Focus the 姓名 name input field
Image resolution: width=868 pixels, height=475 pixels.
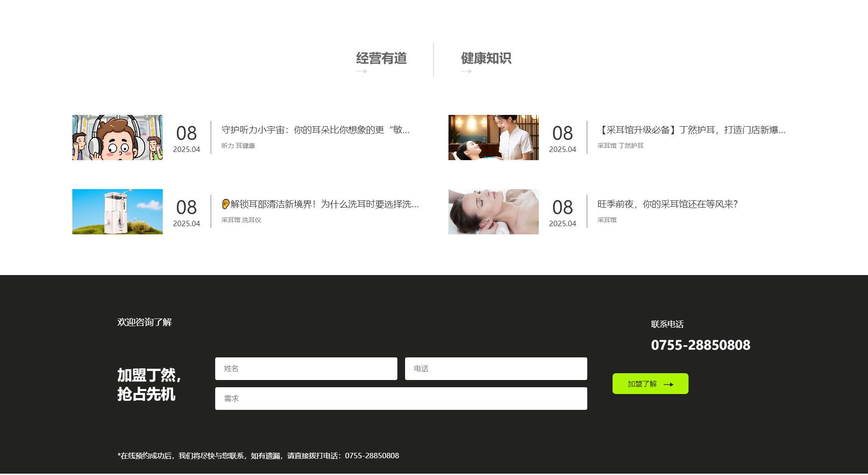pyautogui.click(x=306, y=369)
